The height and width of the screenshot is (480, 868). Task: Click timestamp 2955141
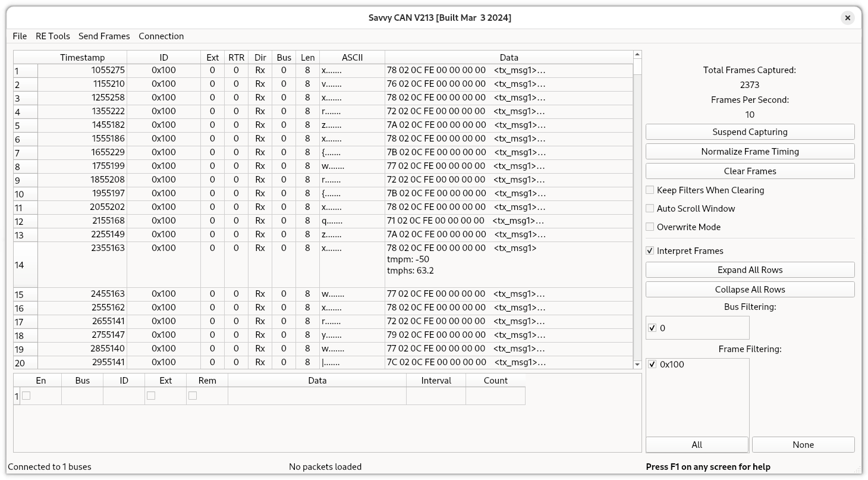(108, 362)
